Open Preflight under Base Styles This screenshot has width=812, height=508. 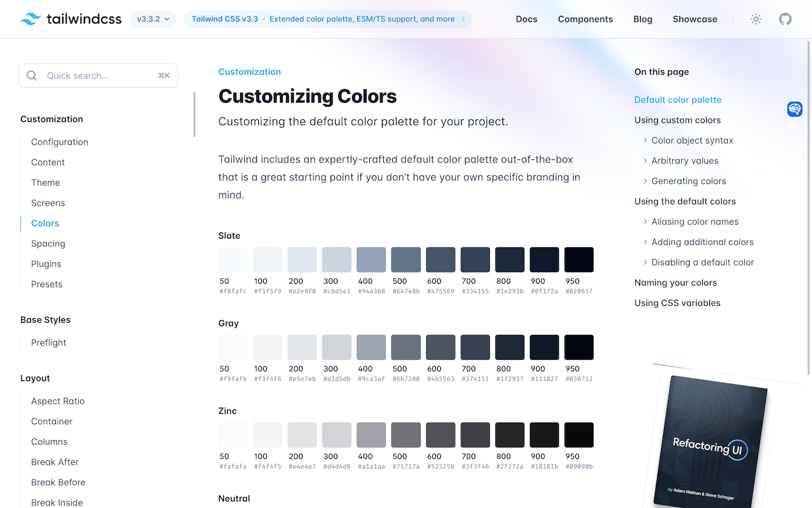(x=49, y=343)
